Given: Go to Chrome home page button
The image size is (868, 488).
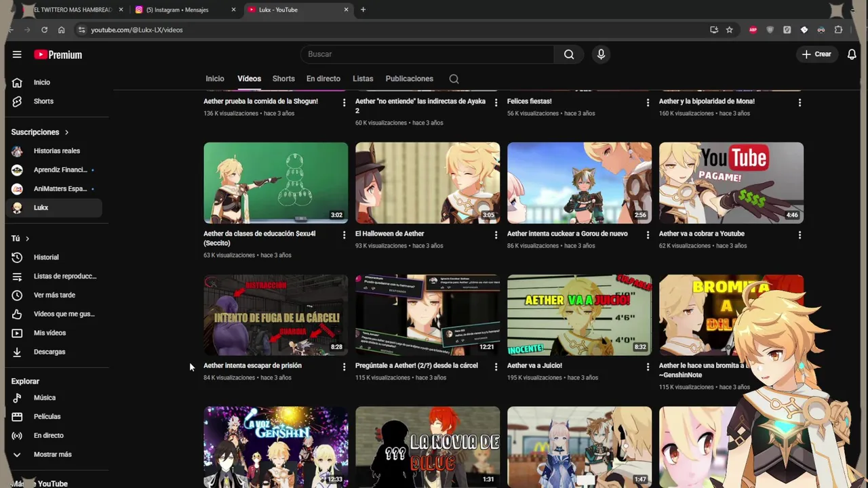Looking at the screenshot, I should pyautogui.click(x=61, y=30).
